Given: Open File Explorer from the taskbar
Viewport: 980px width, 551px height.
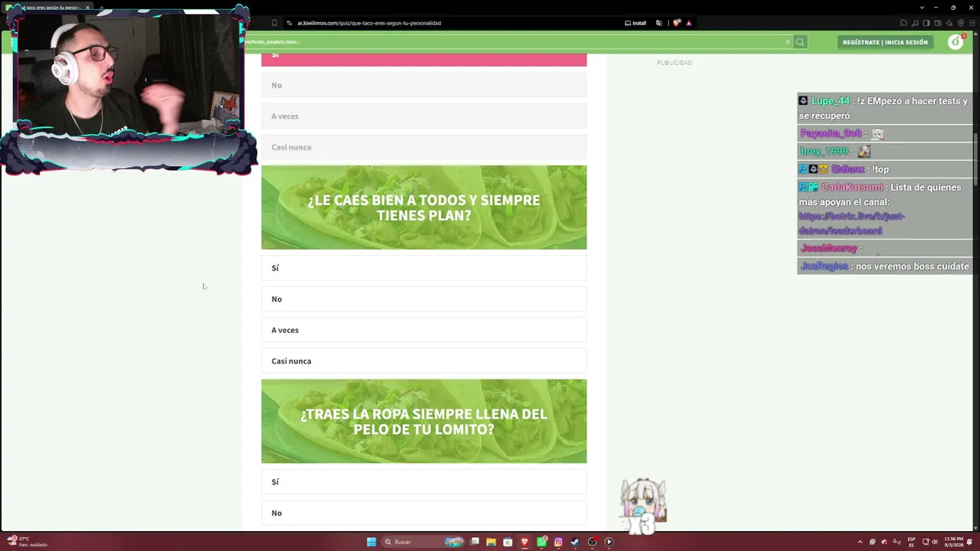Looking at the screenshot, I should tap(491, 542).
